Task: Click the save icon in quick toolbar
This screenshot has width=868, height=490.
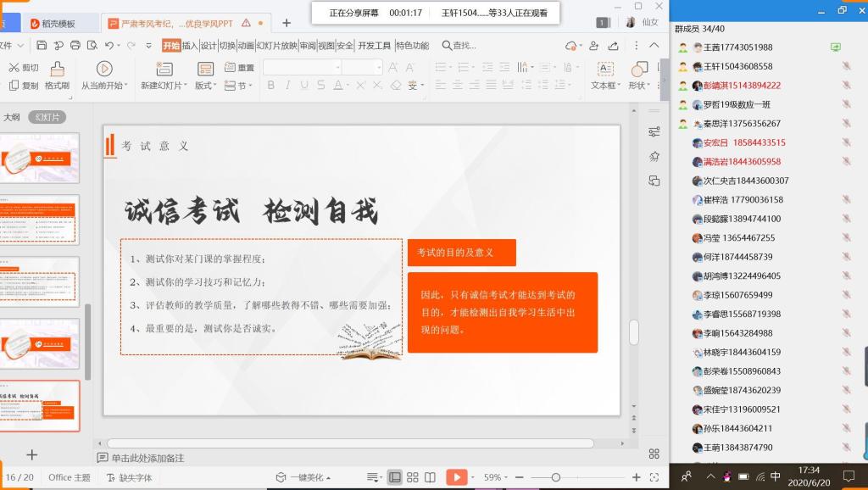Action: (42, 46)
